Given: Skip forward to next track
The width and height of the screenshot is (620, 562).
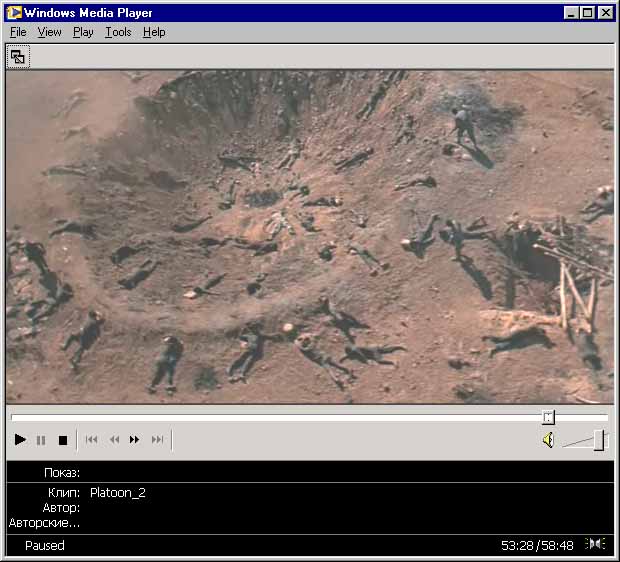Looking at the screenshot, I should click(x=157, y=440).
